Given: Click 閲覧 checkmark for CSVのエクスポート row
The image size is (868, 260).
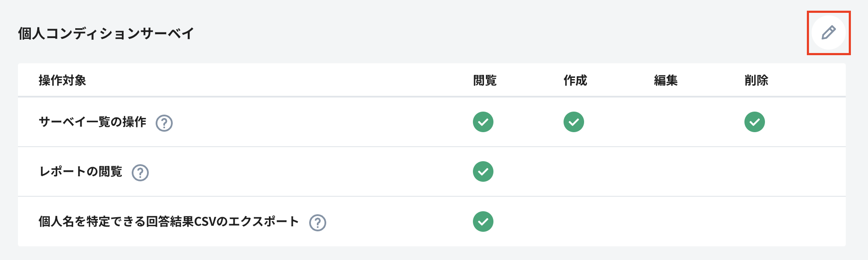Looking at the screenshot, I should click(483, 222).
